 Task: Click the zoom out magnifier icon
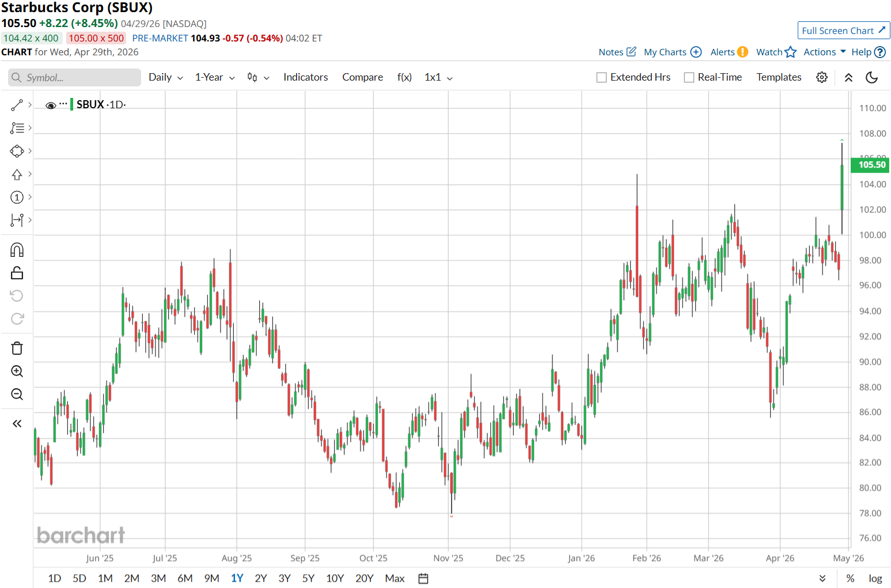pos(17,394)
